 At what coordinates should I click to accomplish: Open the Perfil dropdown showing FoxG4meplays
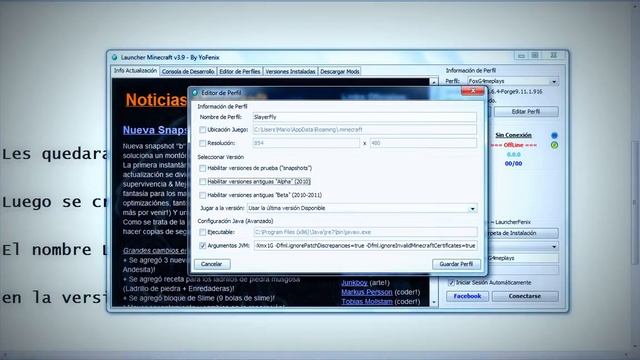point(513,81)
